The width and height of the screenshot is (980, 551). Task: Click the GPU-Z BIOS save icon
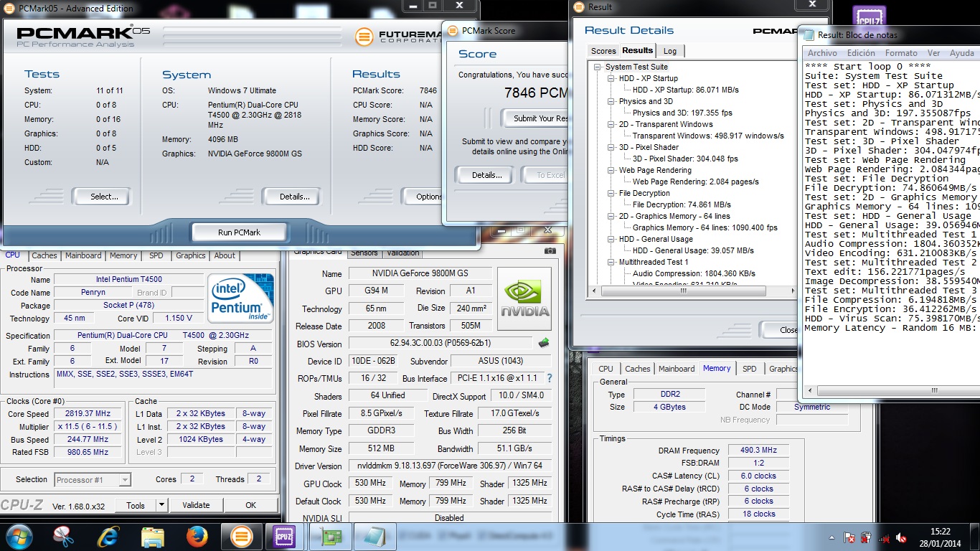(x=544, y=343)
